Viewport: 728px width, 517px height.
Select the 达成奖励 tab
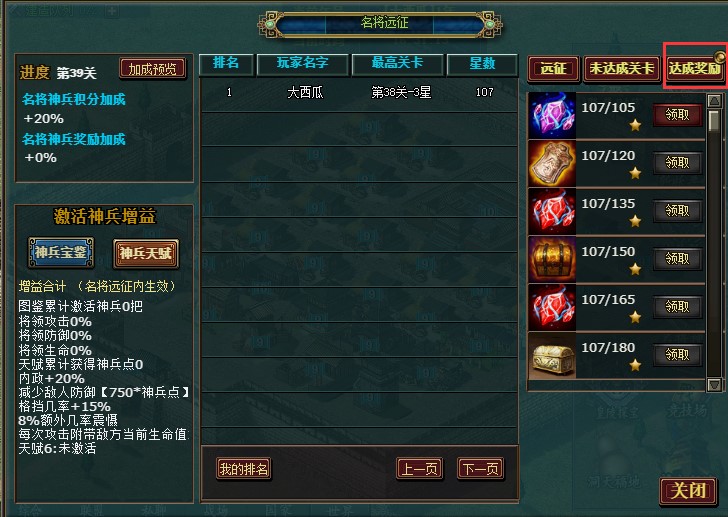point(695,69)
